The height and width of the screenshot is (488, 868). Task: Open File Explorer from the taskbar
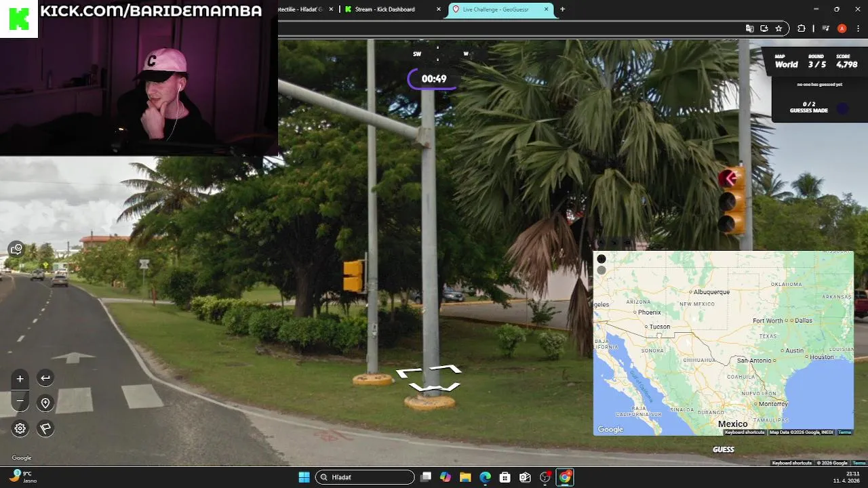point(465,477)
